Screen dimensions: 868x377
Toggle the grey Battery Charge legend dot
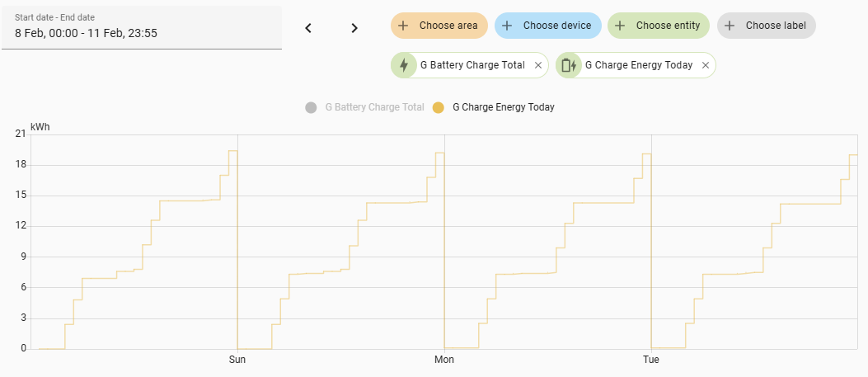pos(311,107)
